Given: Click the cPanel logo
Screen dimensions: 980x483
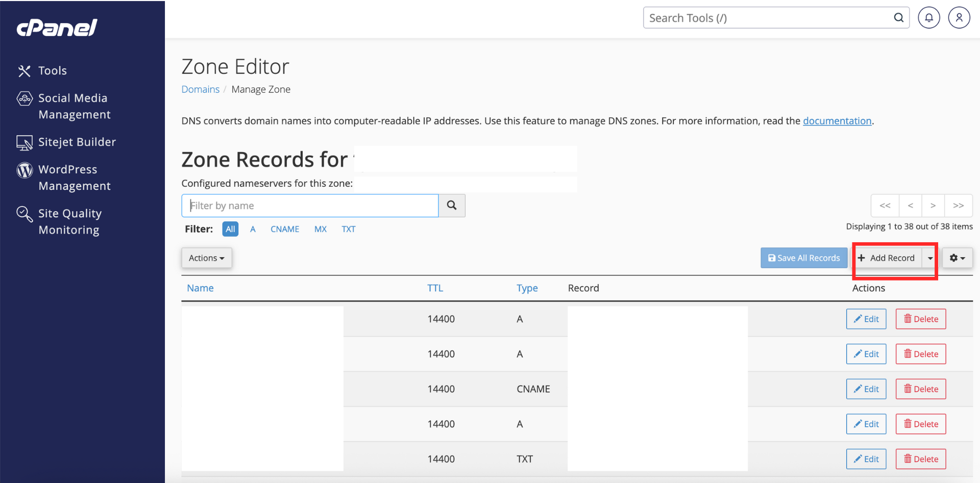Looking at the screenshot, I should click(x=57, y=28).
